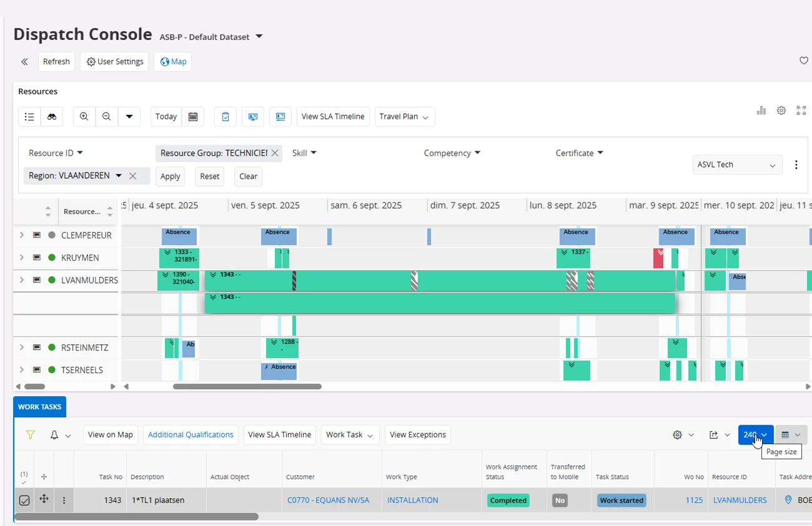Open the ASVL Tech dropdown
The image size is (812, 526).
point(737,165)
